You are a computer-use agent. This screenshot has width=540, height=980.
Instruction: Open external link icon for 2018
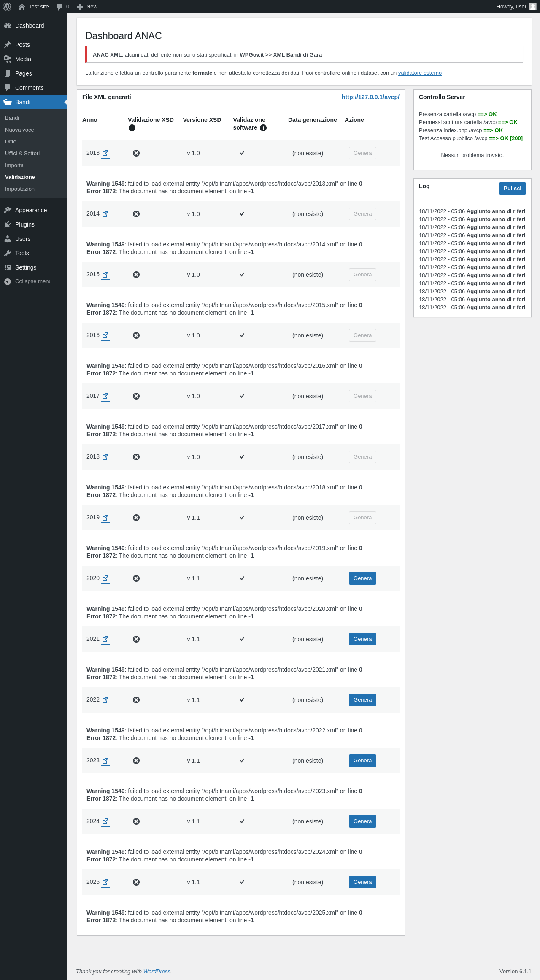click(105, 457)
